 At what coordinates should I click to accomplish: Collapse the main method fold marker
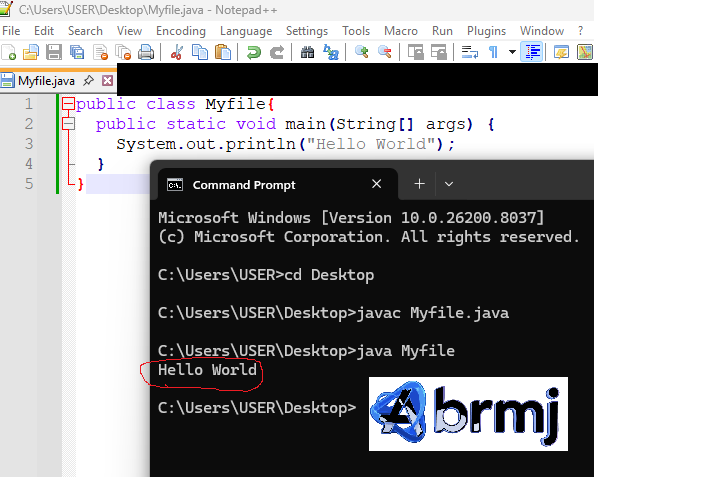pos(68,124)
